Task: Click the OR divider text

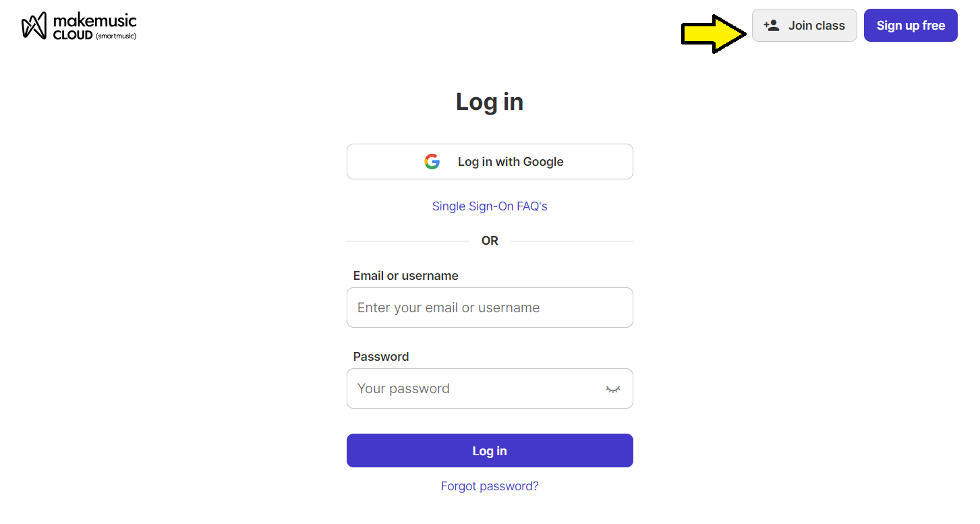Action: click(x=490, y=240)
